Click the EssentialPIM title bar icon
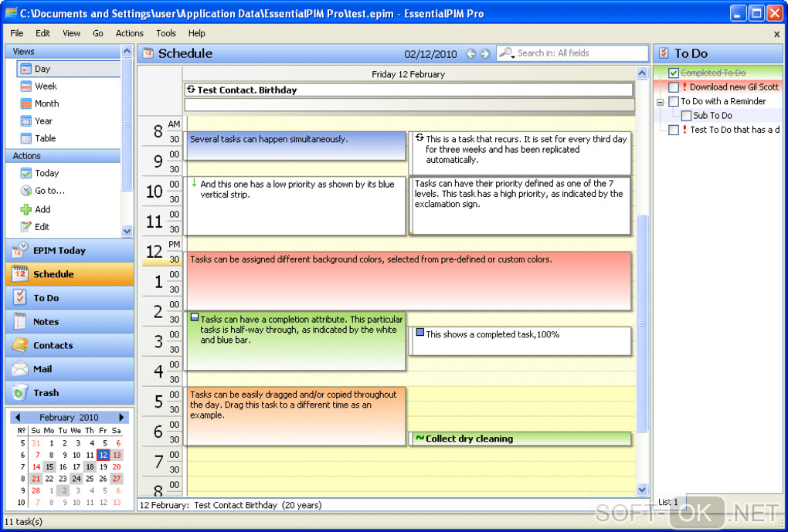788x532 pixels. (11, 13)
